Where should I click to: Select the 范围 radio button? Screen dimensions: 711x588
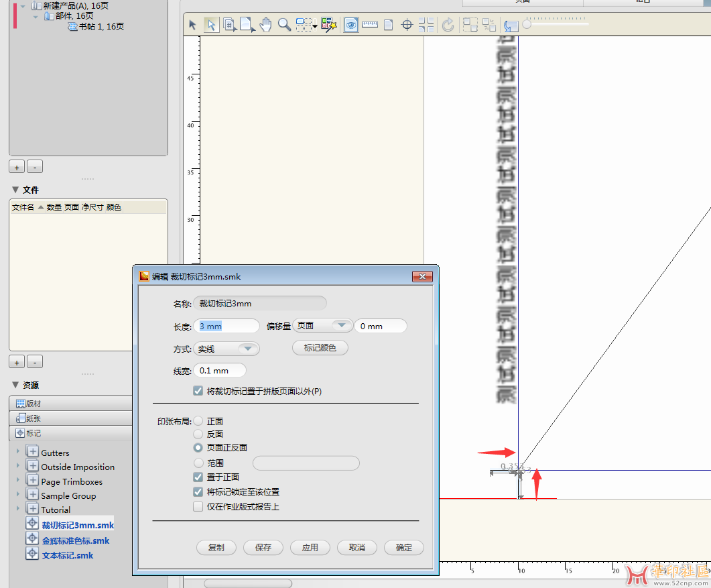[198, 463]
